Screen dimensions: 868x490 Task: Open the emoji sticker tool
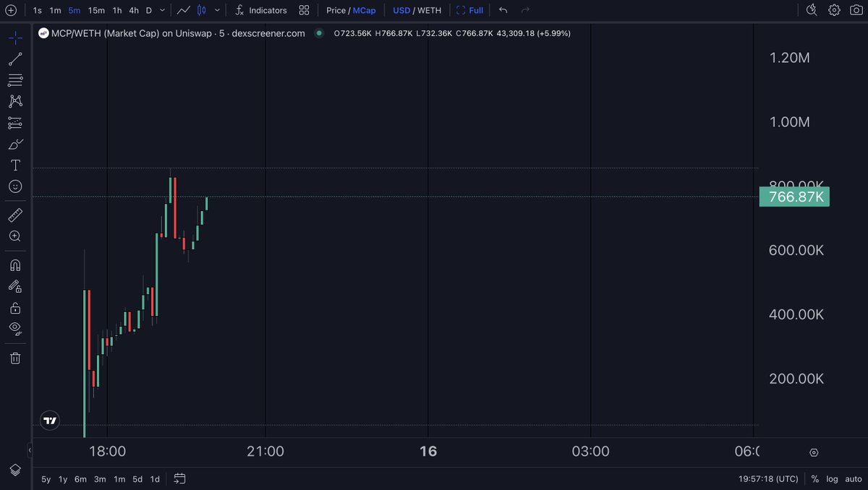15,186
